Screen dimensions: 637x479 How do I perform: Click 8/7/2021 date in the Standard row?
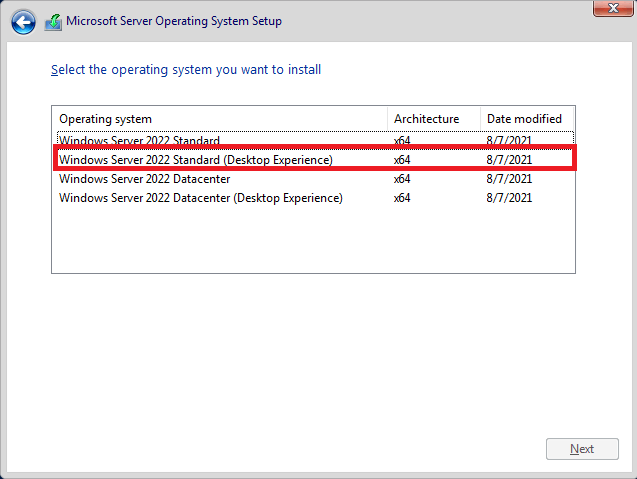[509, 141]
